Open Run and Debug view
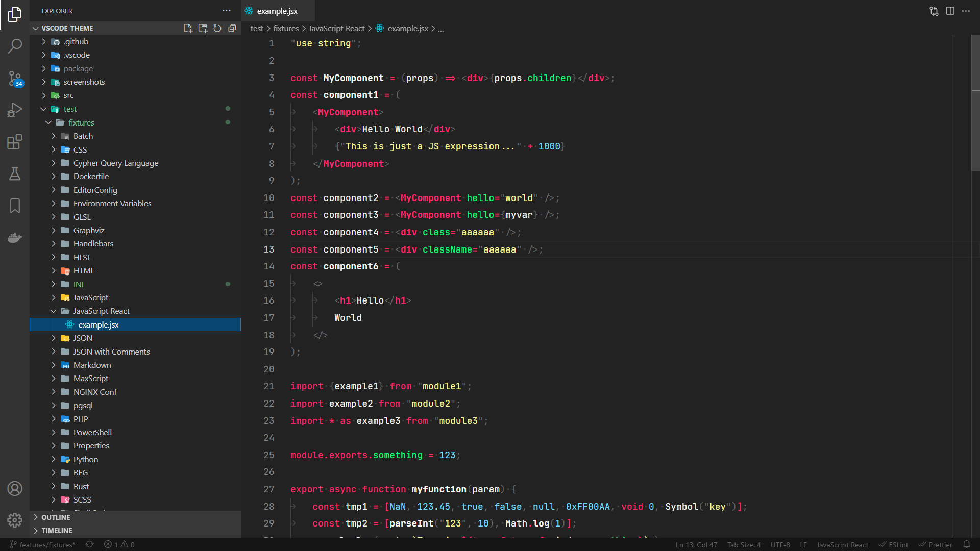The image size is (980, 551). 15,110
